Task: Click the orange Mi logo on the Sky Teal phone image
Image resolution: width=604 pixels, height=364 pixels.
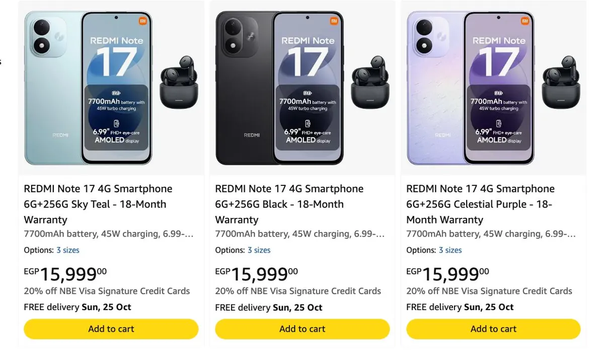Action: pos(143,21)
